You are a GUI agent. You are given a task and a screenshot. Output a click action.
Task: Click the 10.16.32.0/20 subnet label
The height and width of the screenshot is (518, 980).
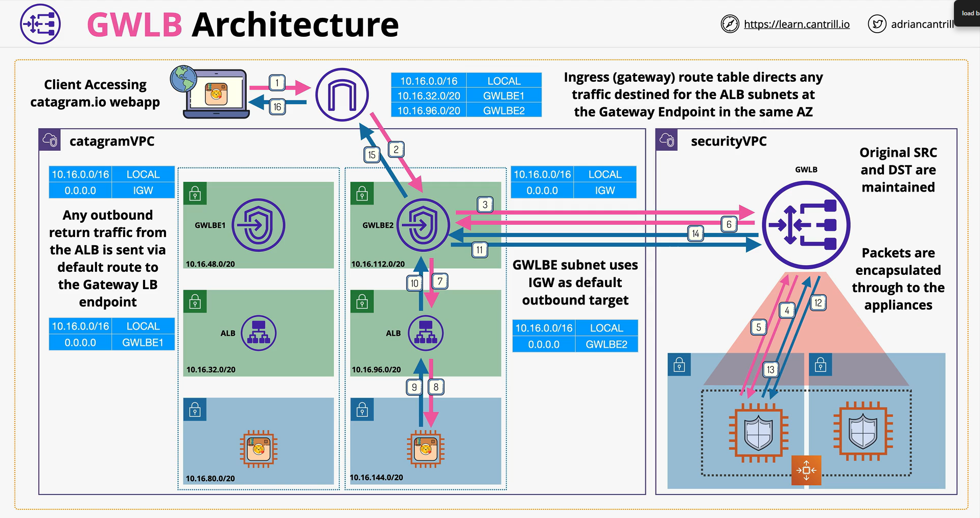pos(211,369)
